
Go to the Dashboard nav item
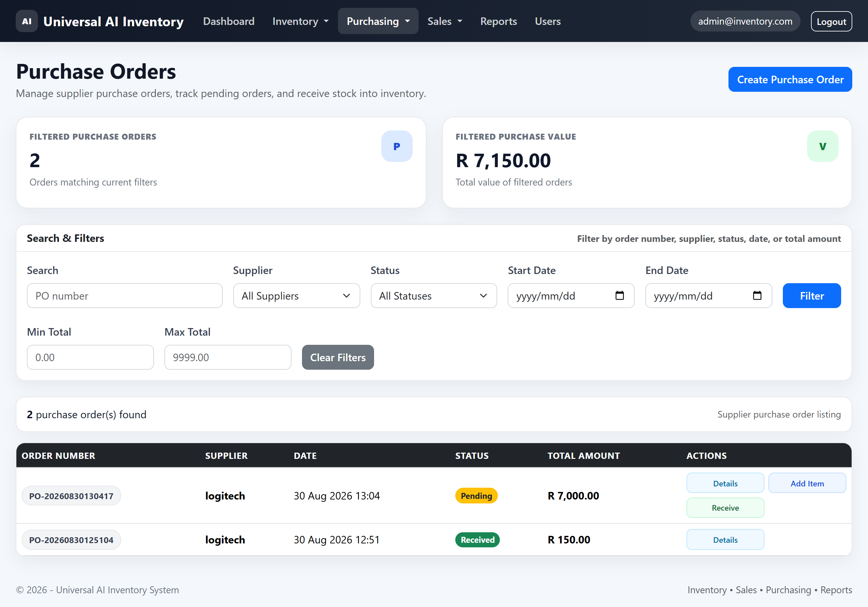(x=229, y=21)
